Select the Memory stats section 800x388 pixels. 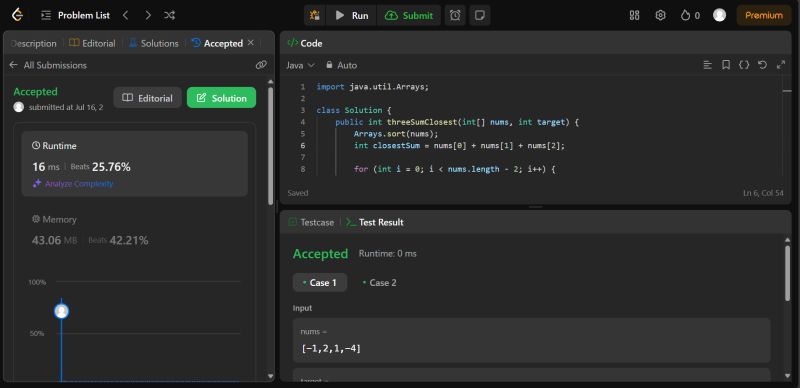pos(135,230)
